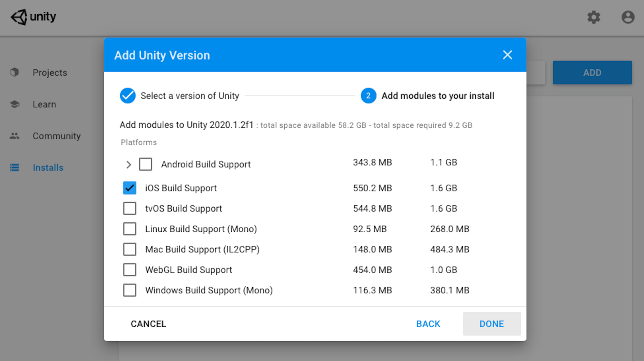
Task: Uncheck iOS Build Support
Action: point(130,188)
